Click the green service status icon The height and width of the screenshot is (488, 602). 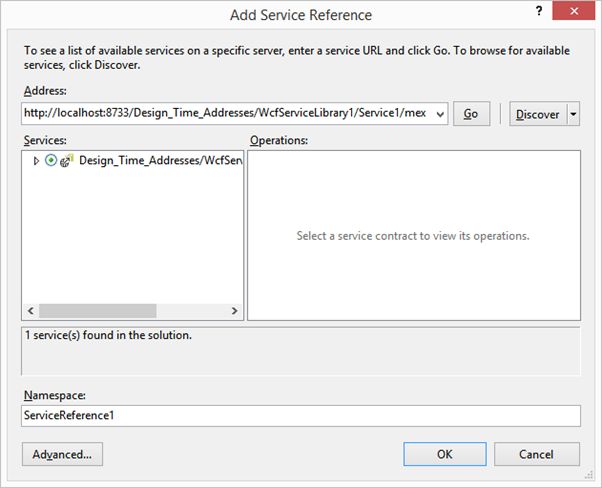pyautogui.click(x=51, y=160)
